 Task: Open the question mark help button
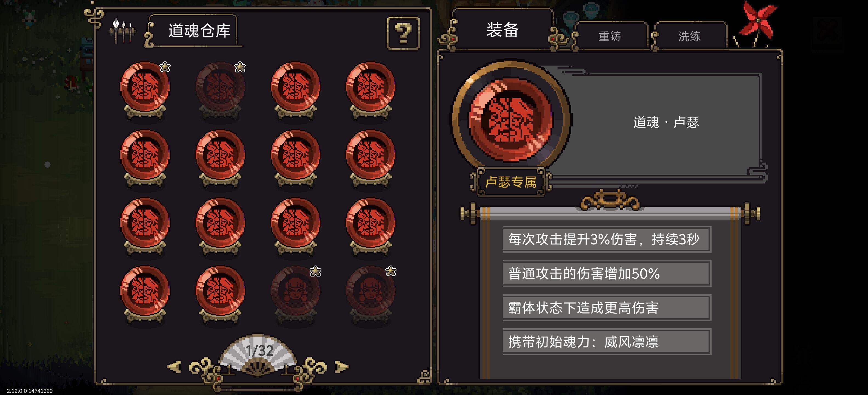[x=403, y=33]
